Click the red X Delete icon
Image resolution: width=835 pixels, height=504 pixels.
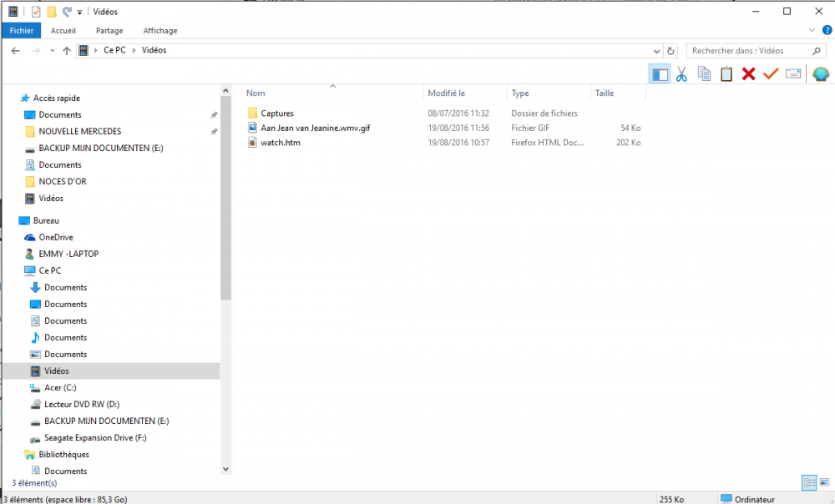click(x=749, y=74)
